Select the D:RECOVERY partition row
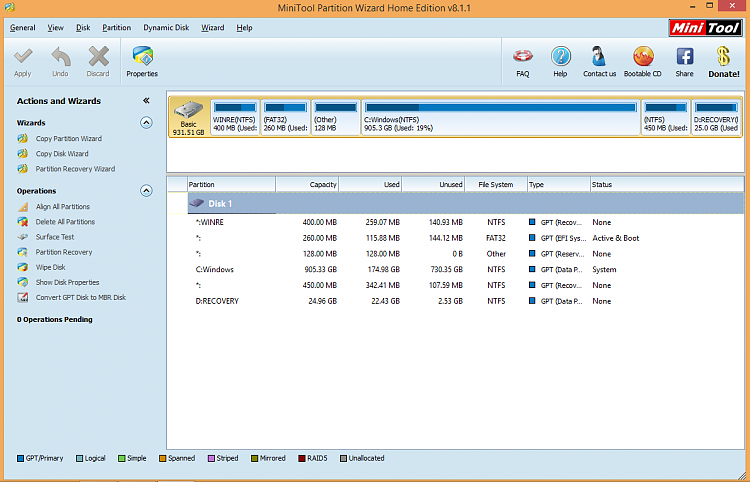The width and height of the screenshot is (750, 482). 466,301
